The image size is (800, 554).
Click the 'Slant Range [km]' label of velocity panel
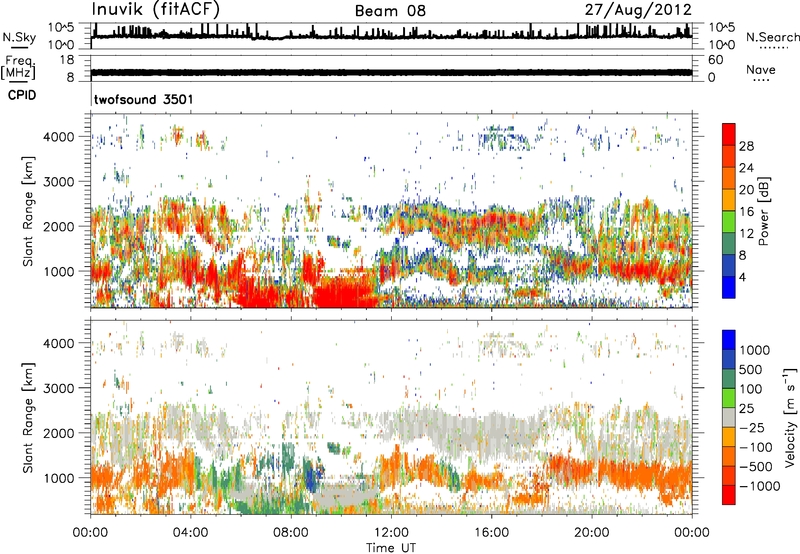tap(28, 417)
